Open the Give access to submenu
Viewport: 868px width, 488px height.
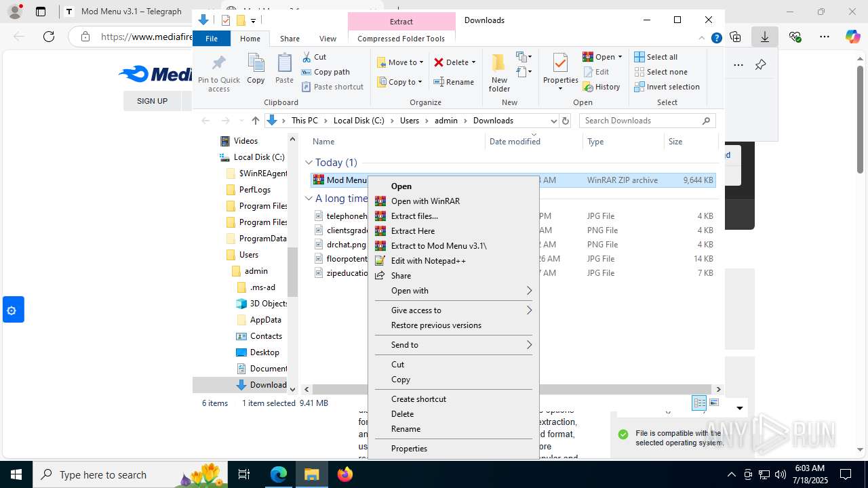point(453,310)
